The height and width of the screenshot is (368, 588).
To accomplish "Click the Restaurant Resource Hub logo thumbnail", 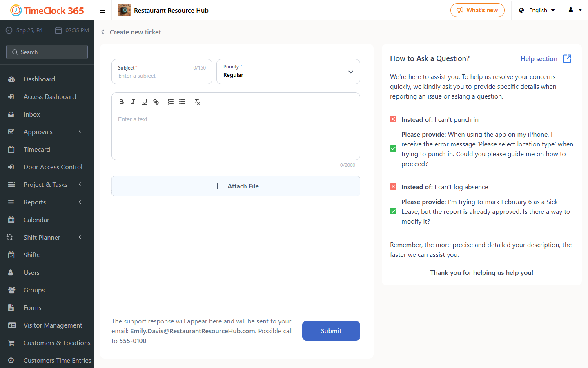I will click(125, 10).
